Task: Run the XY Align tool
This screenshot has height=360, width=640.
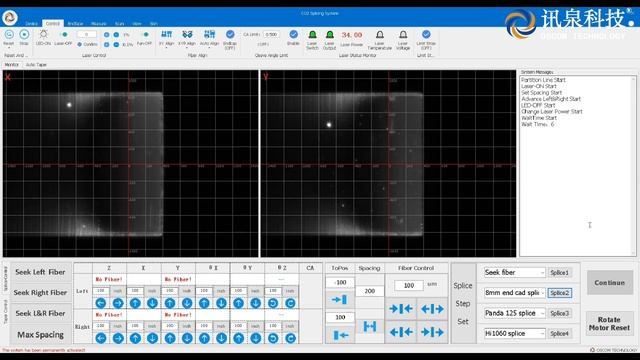Action: coord(167,34)
